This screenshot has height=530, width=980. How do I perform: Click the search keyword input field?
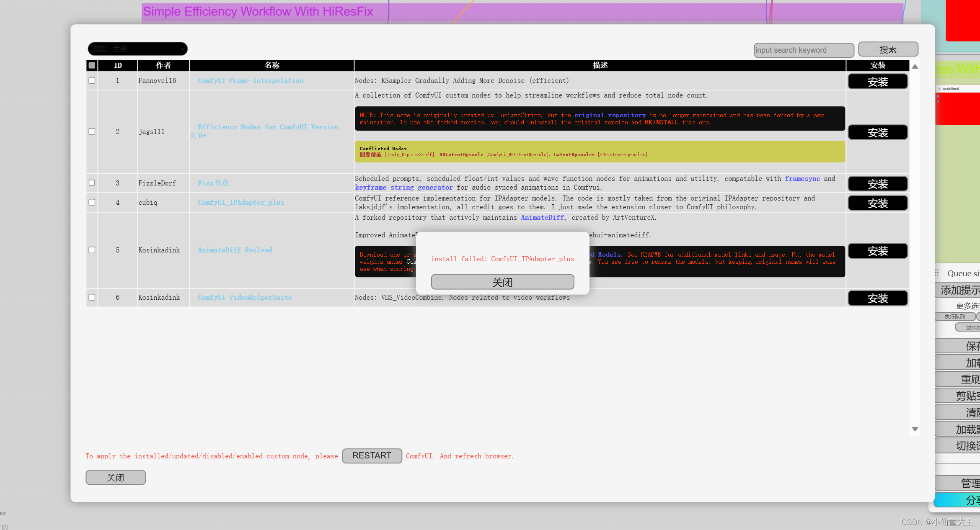click(x=803, y=50)
